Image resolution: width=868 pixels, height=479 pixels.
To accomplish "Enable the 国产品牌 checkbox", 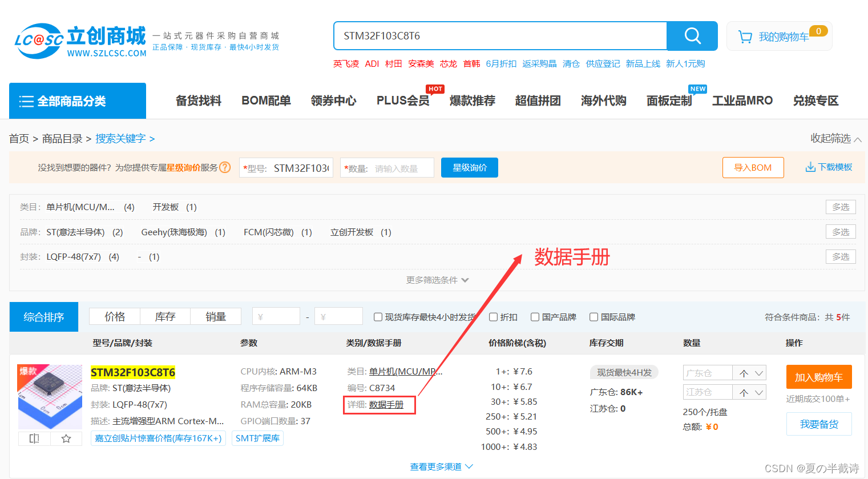I will (535, 317).
